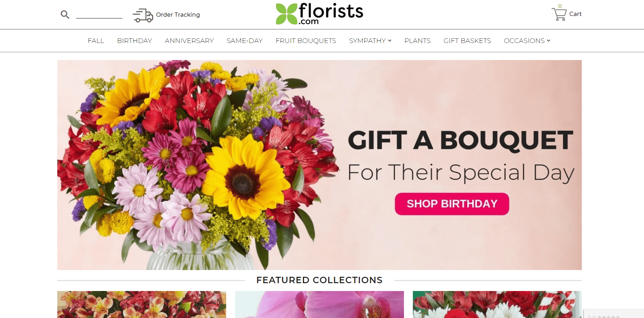Click the search text field
Image resolution: width=644 pixels, height=318 pixels.
pyautogui.click(x=99, y=14)
